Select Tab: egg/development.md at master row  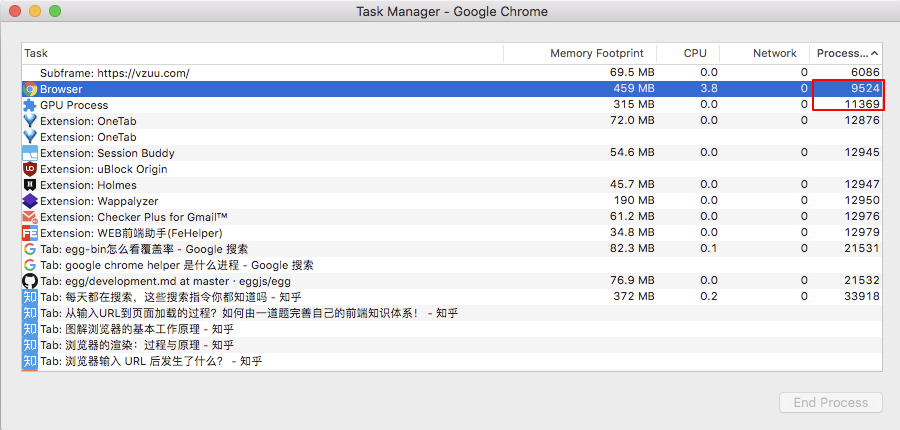(452, 281)
